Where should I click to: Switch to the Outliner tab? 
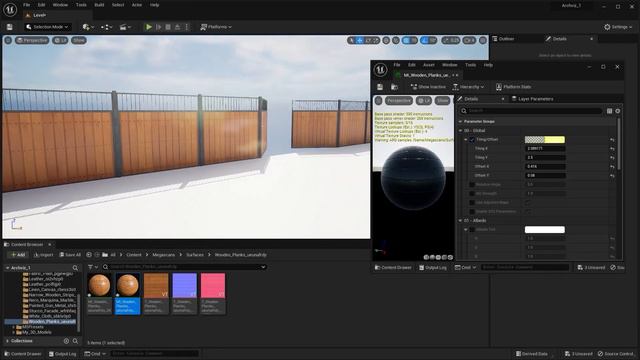(503, 39)
